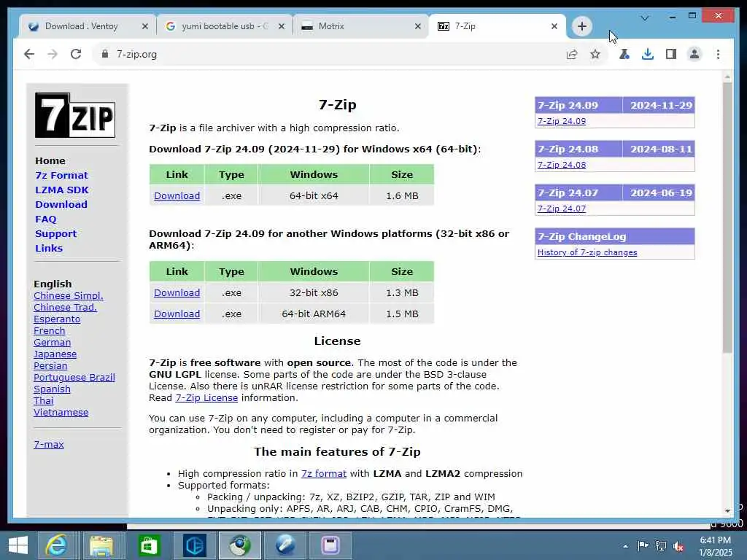Show hidden system tray icons arrow
The image size is (747, 560).
click(x=625, y=546)
